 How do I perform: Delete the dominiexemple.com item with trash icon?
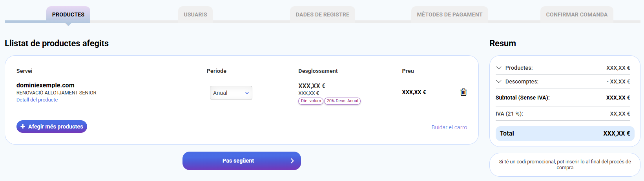[x=463, y=92]
